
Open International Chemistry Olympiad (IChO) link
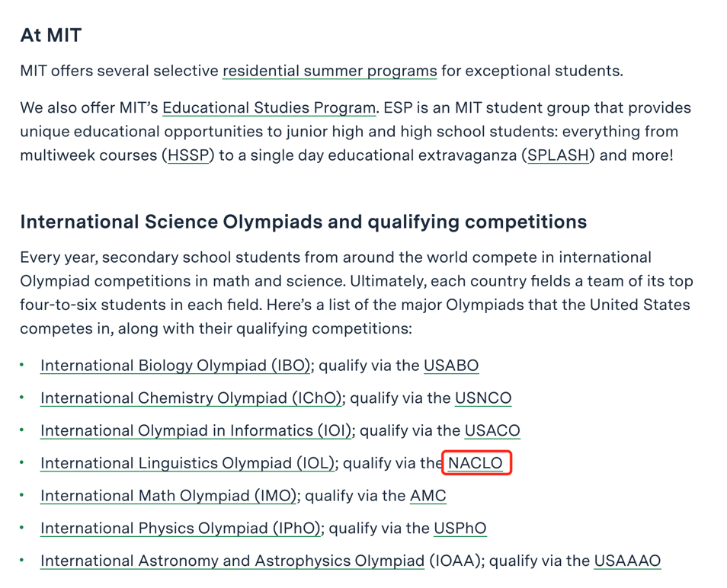coord(191,398)
